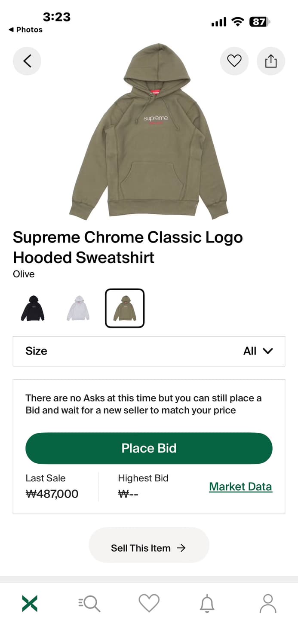Viewport: 298px width, 644px height.
Task: Click the All chevron in Size selector
Action: (x=267, y=351)
